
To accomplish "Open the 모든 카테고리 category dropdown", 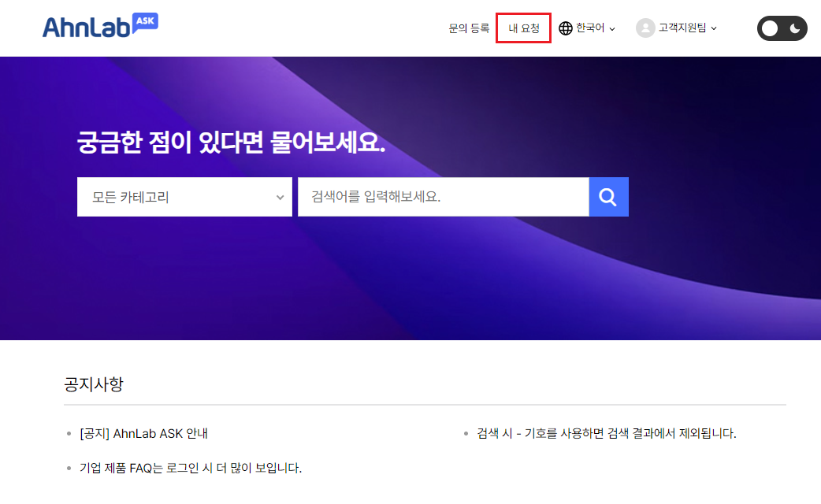I will [184, 197].
